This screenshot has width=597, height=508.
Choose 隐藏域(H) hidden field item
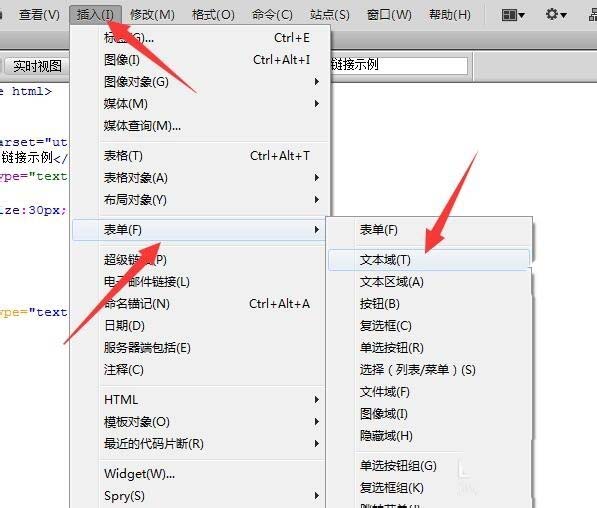[429, 436]
